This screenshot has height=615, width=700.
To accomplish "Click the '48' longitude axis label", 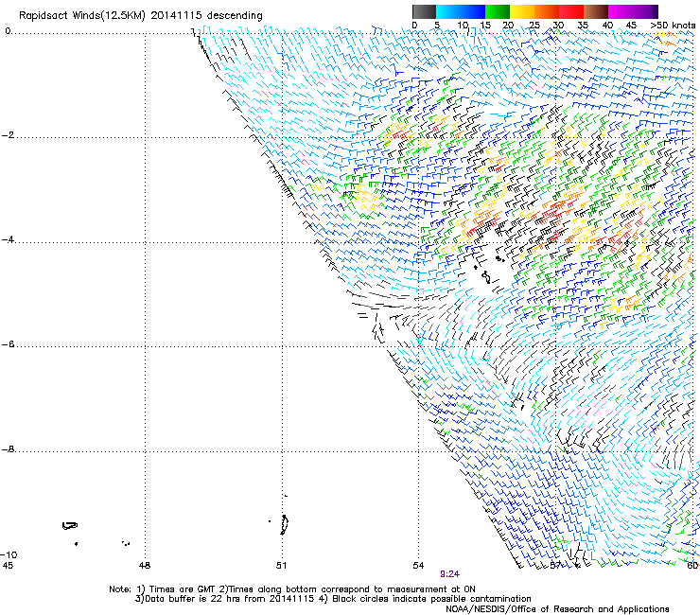I will pos(145,566).
